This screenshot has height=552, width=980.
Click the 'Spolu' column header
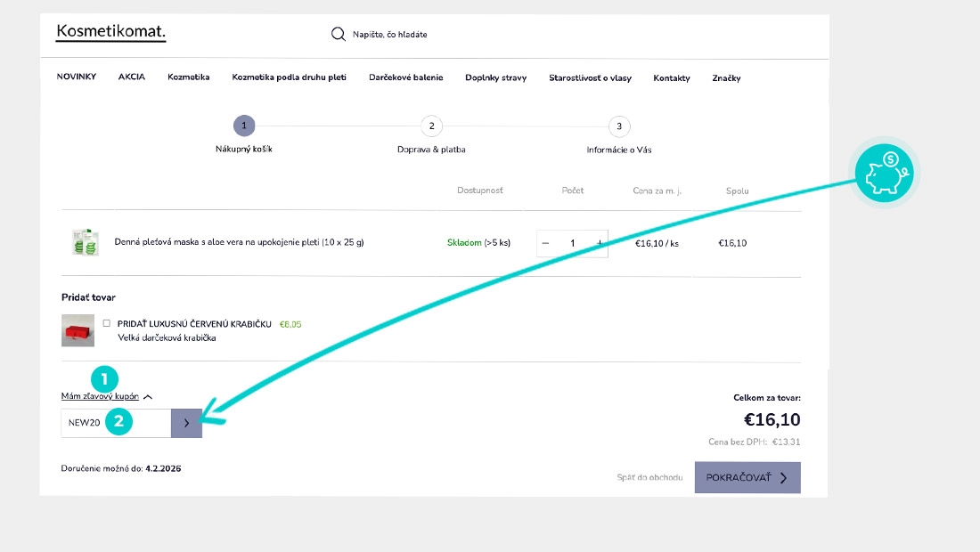[x=738, y=191]
